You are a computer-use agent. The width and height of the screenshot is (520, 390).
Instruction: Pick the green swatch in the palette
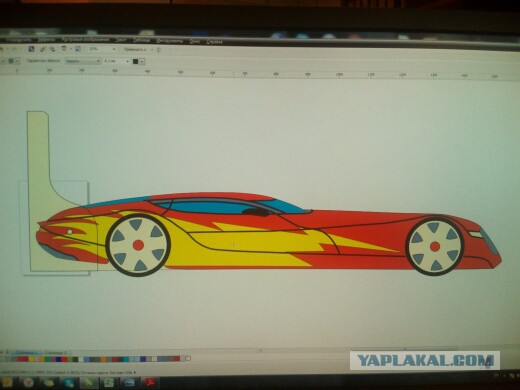(x=47, y=359)
